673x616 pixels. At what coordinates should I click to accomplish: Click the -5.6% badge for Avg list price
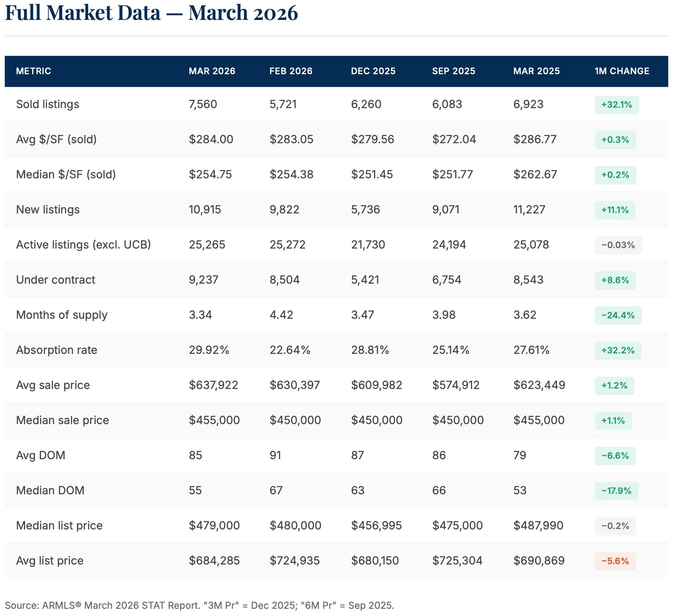pos(616,561)
